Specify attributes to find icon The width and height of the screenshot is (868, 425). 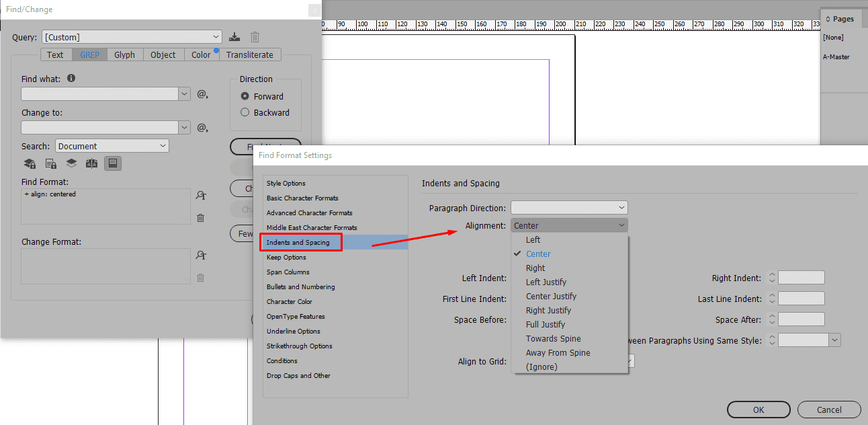pos(200,196)
